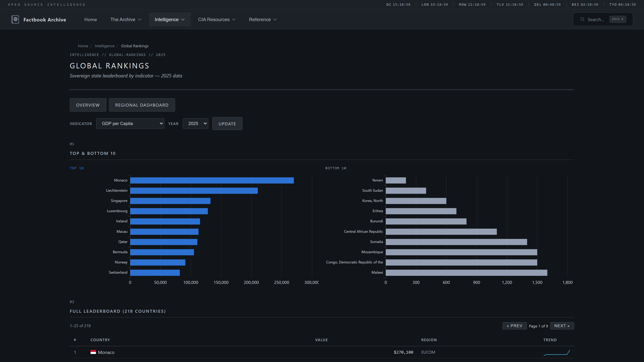The width and height of the screenshot is (644, 362).
Task: Go to Home in the navbar
Action: point(91,19)
